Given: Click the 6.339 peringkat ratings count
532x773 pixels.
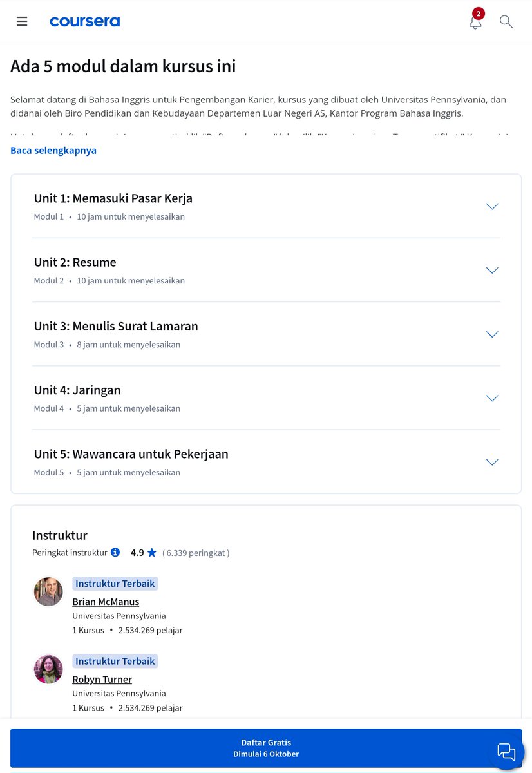Looking at the screenshot, I should pos(196,553).
